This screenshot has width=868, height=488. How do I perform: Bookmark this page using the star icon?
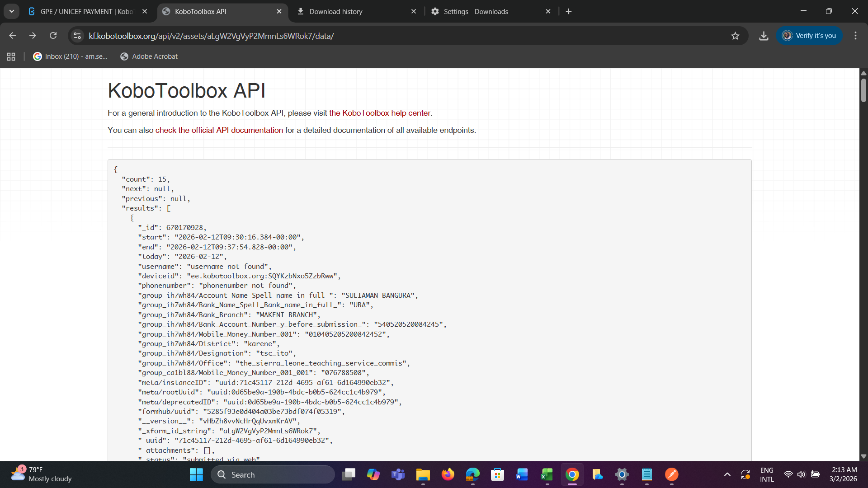coord(735,36)
